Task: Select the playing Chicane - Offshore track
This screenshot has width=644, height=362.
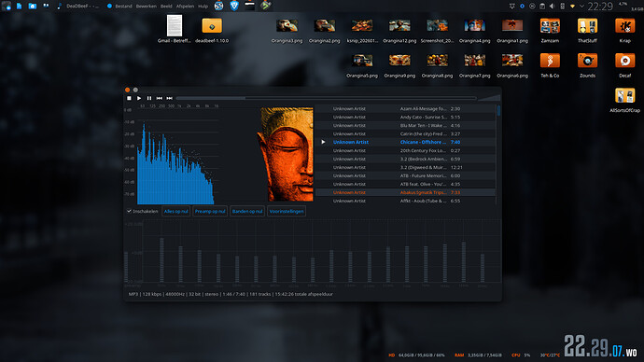Action: click(x=405, y=142)
